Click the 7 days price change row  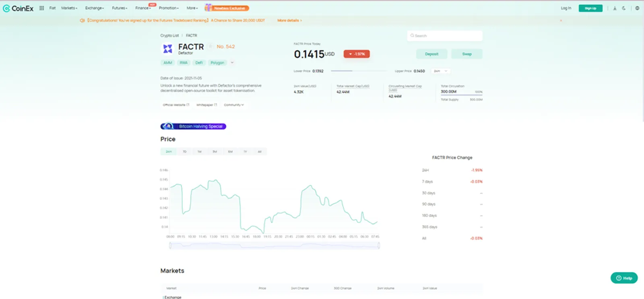point(452,182)
